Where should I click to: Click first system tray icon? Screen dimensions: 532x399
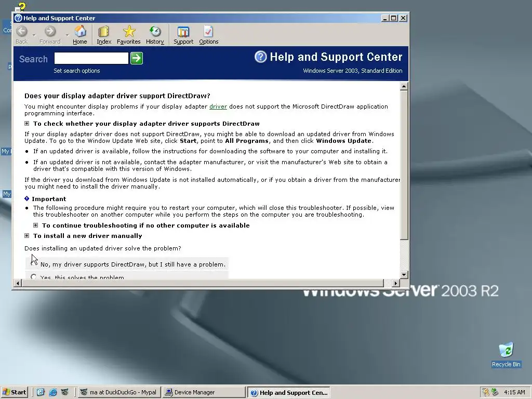point(486,392)
